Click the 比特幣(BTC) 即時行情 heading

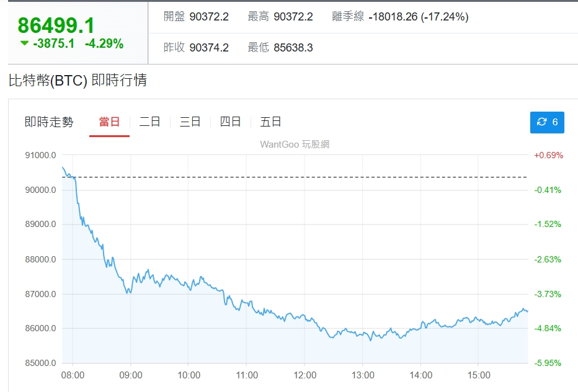click(78, 81)
